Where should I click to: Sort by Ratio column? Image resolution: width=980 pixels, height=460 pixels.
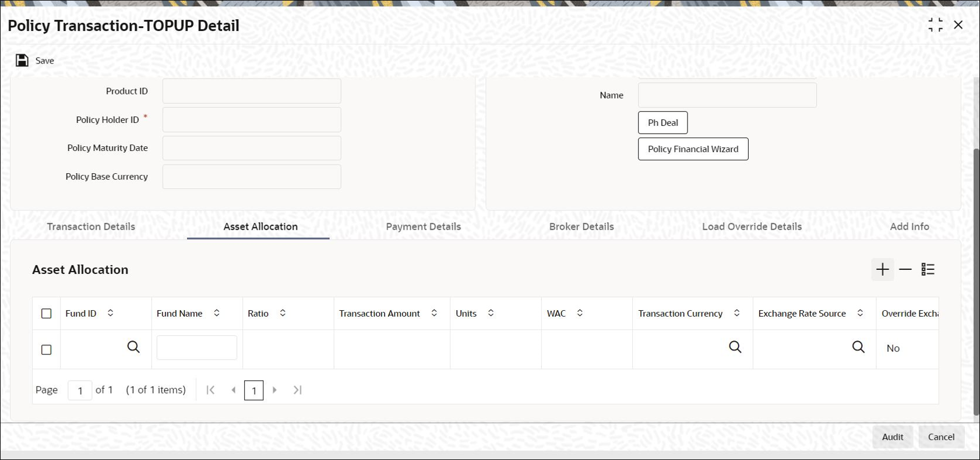point(283,313)
